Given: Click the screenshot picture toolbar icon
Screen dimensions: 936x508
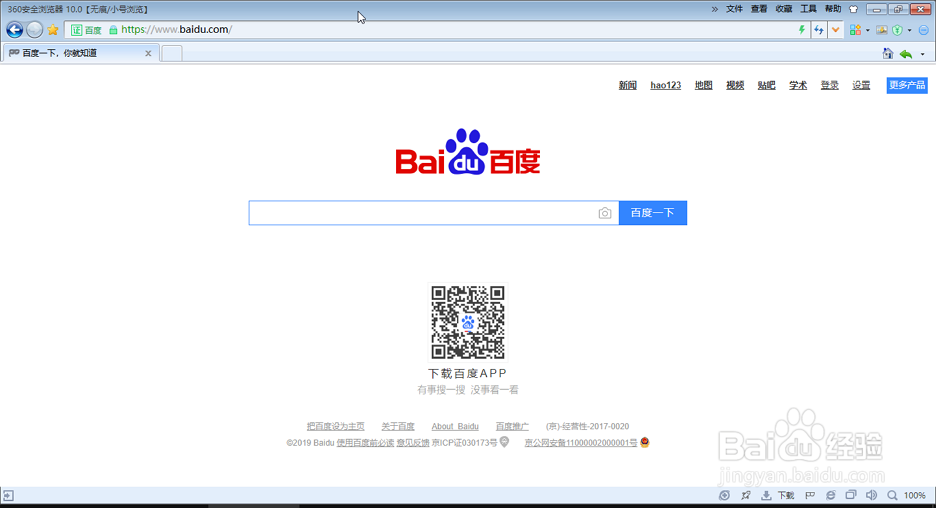Looking at the screenshot, I should tap(882, 30).
